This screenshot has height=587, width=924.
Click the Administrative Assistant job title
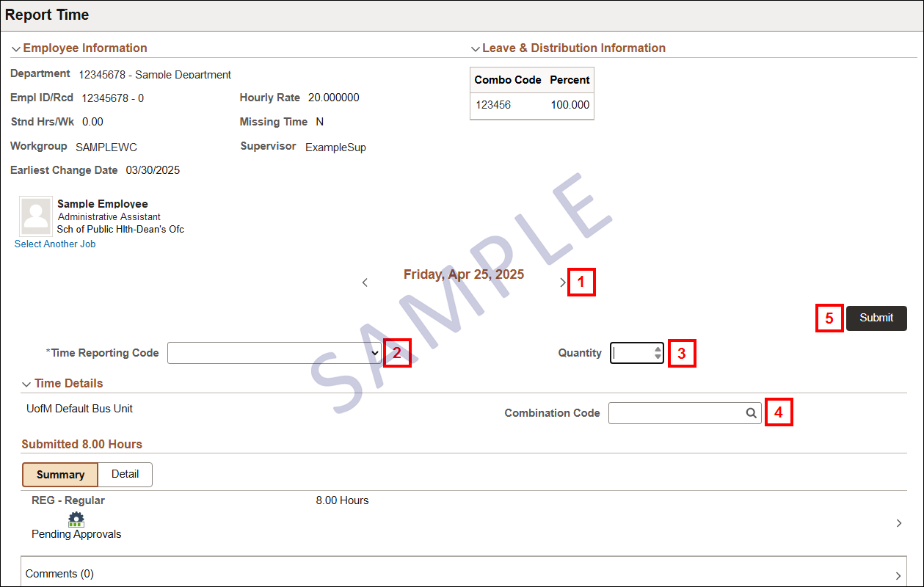point(109,217)
